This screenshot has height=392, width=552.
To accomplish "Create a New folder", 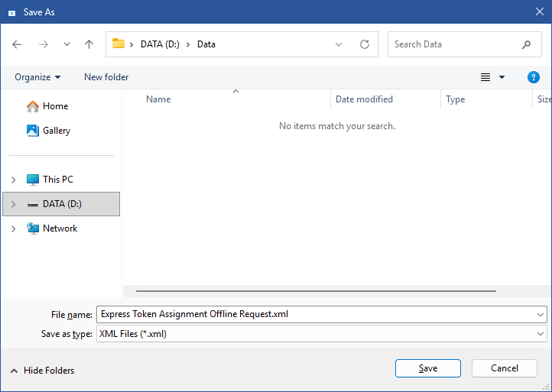I will [106, 77].
